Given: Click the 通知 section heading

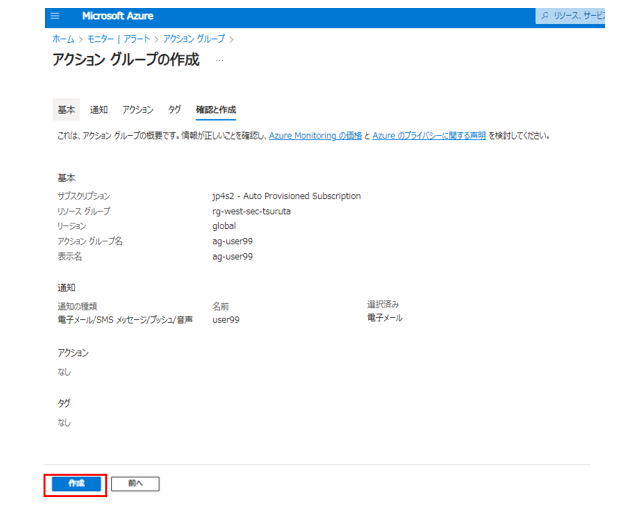Looking at the screenshot, I should (x=67, y=288).
